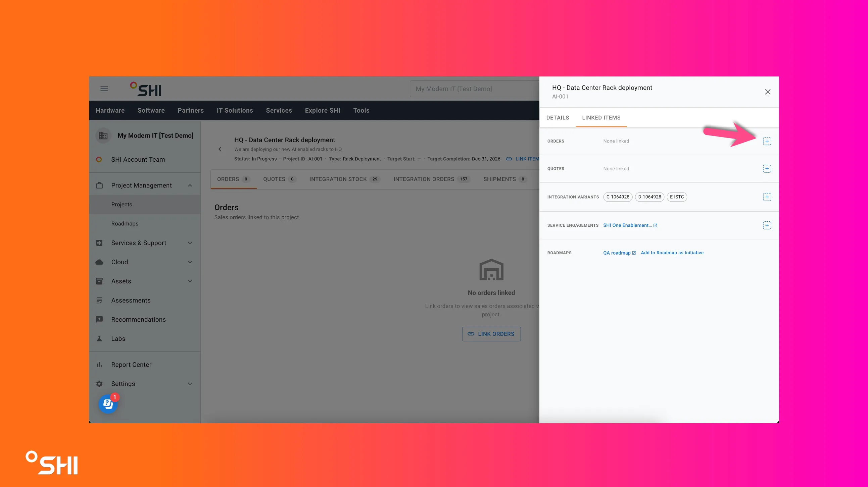Click Add to Roadmap as Initiative
Viewport: 868px width, 487px height.
tap(672, 253)
